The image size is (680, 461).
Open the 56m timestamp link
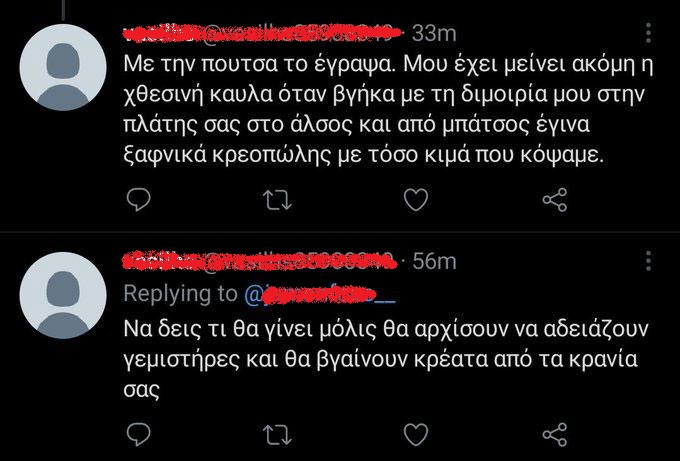click(x=434, y=263)
